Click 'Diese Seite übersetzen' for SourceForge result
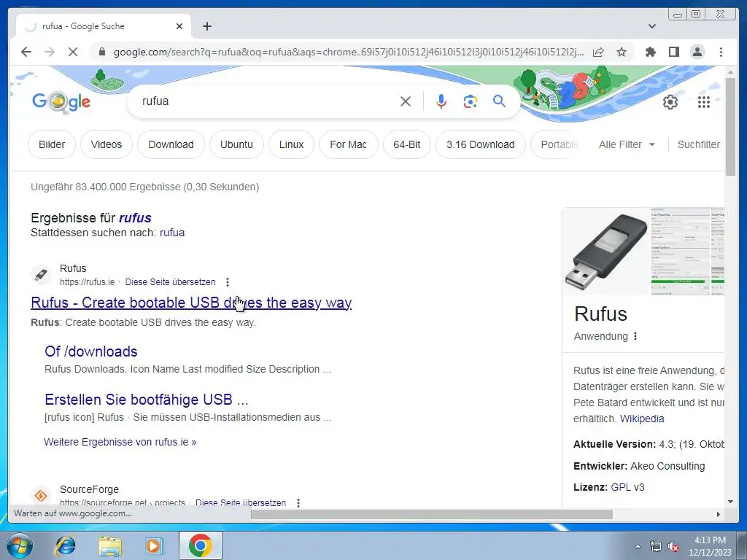Screen dimensions: 747x560 (241, 502)
